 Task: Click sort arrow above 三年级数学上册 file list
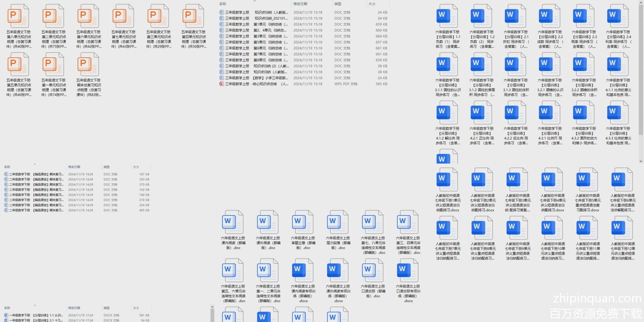coord(255,1)
